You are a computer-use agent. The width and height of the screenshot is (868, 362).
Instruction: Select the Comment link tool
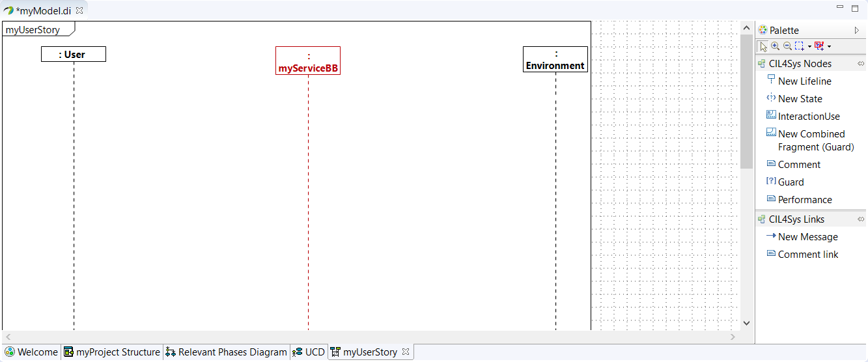(x=802, y=255)
